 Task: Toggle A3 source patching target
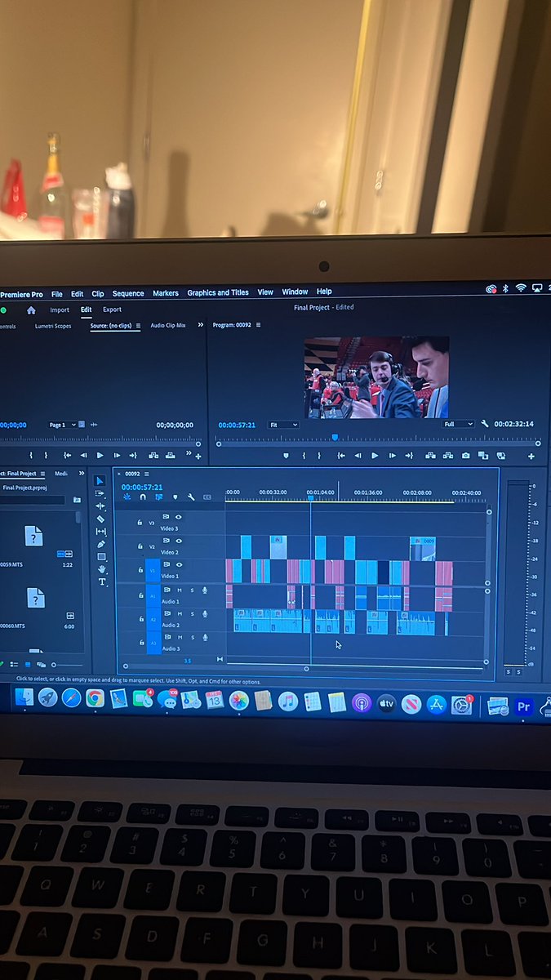(x=153, y=644)
